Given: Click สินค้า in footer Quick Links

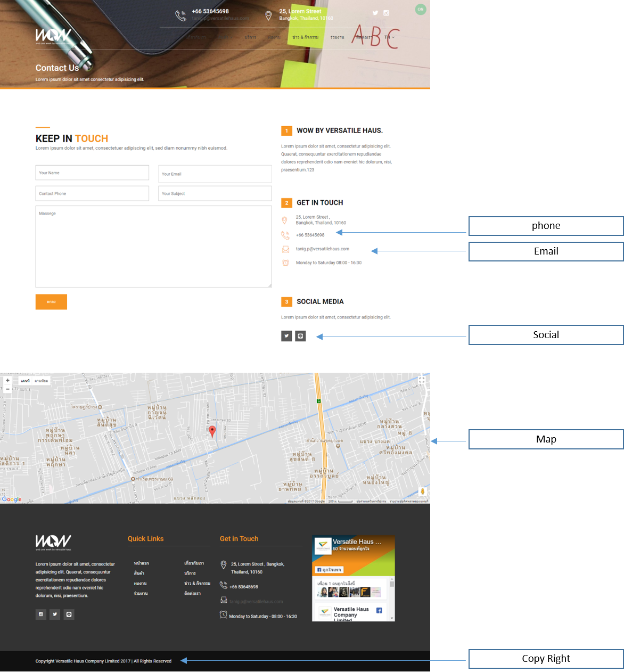Looking at the screenshot, I should 139,573.
